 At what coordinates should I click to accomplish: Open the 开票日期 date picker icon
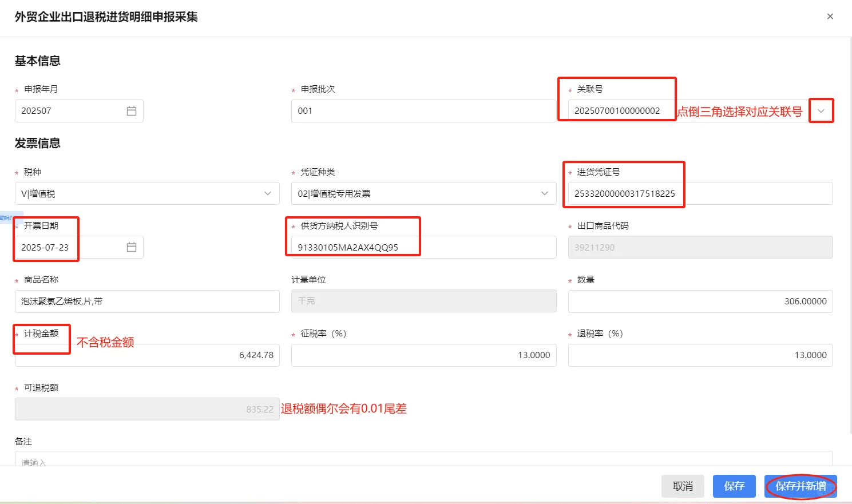coord(130,247)
